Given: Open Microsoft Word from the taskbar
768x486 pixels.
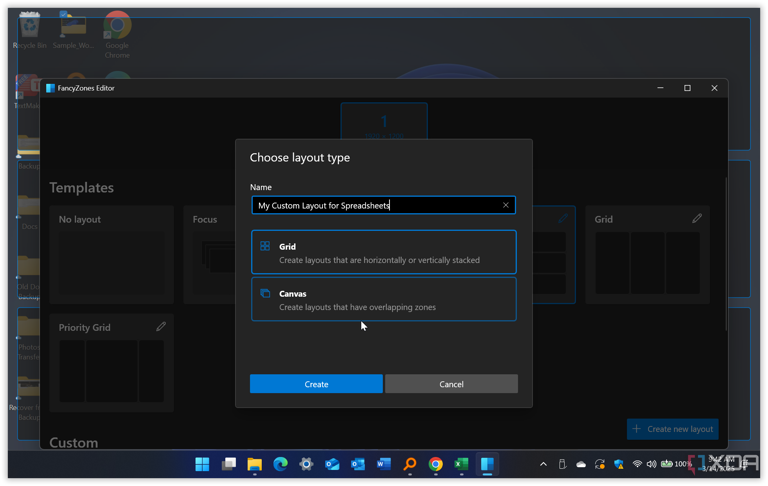Looking at the screenshot, I should (x=384, y=464).
